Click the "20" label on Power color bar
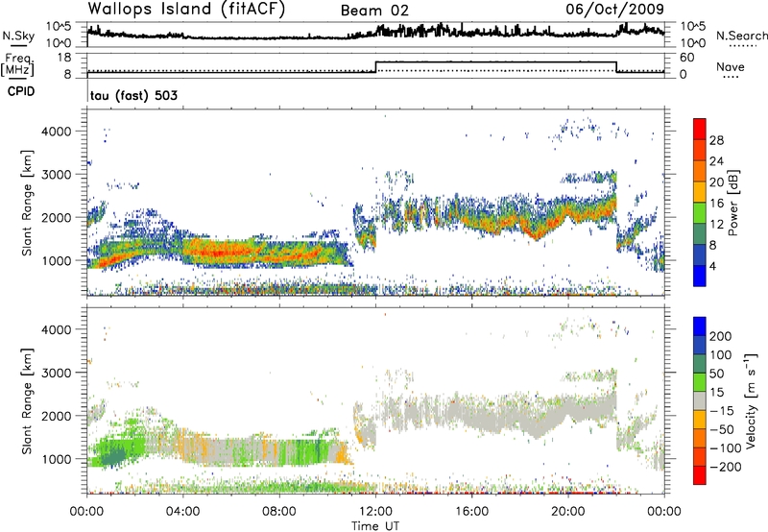This screenshot has height=532, width=768. [716, 182]
